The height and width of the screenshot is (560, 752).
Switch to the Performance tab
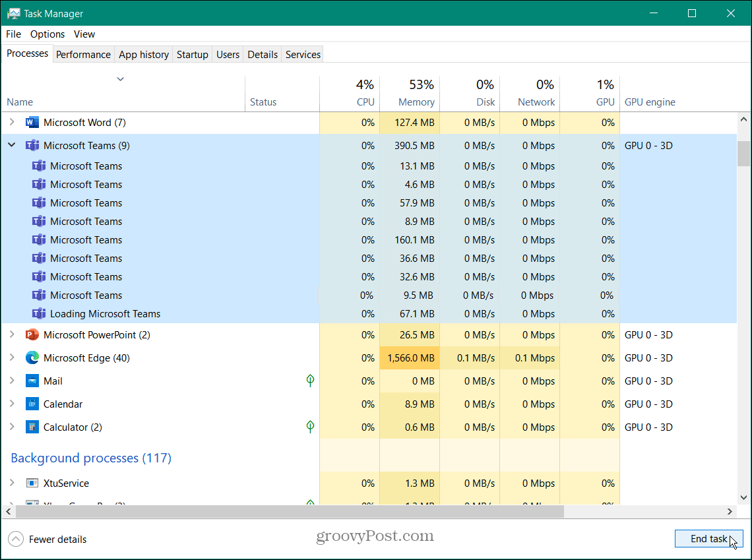tap(83, 54)
